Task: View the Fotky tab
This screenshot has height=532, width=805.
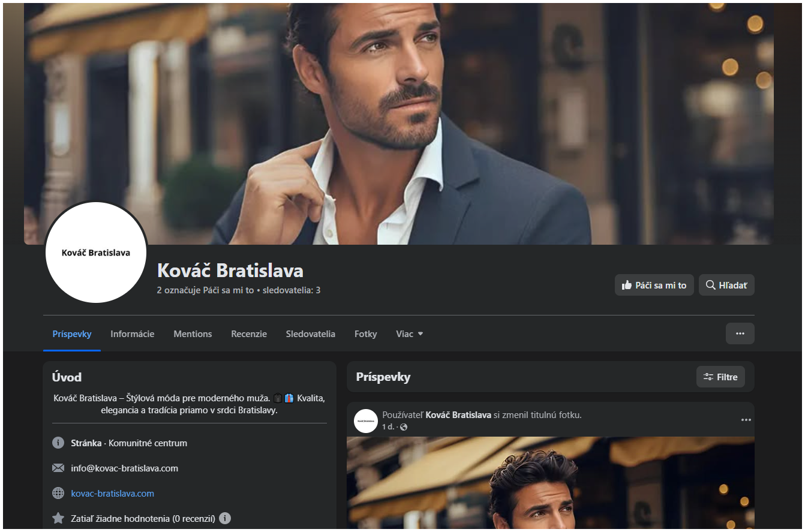Action: tap(366, 334)
